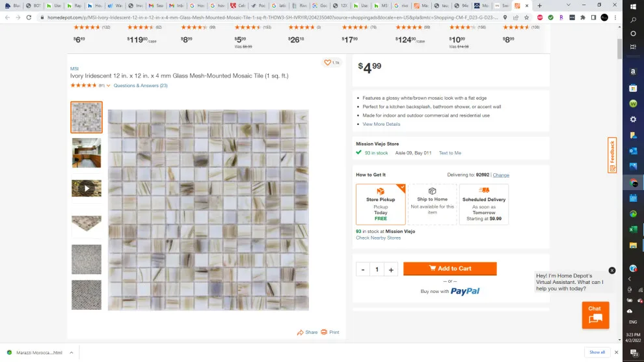Select the kitchen backsplash thumbnail image
The width and height of the screenshot is (644, 362).
pos(87,153)
